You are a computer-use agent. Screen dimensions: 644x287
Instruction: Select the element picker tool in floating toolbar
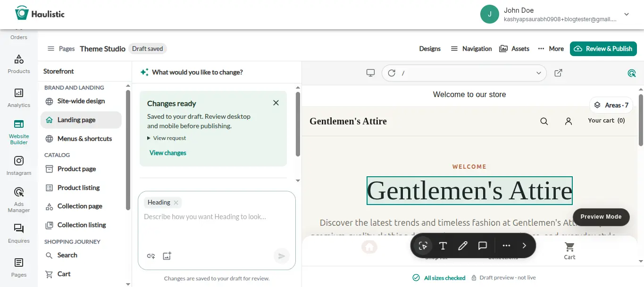click(423, 246)
